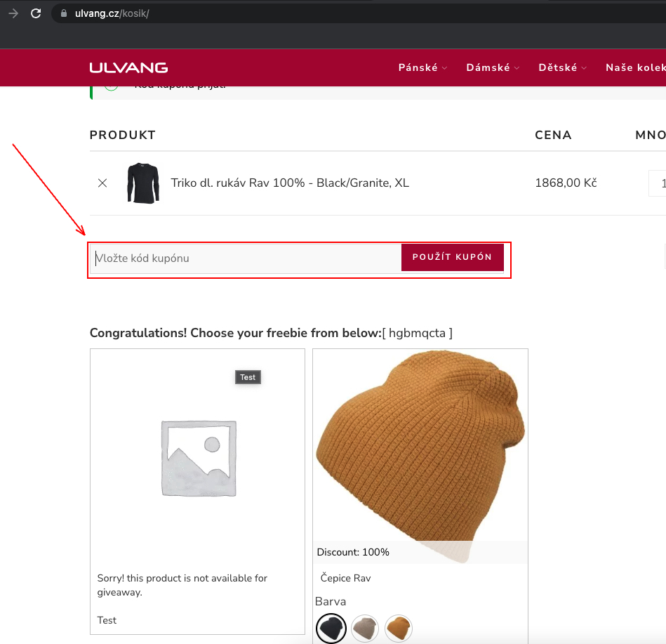Image resolution: width=666 pixels, height=644 pixels.
Task: Click the ULVANG logo
Action: (x=128, y=67)
